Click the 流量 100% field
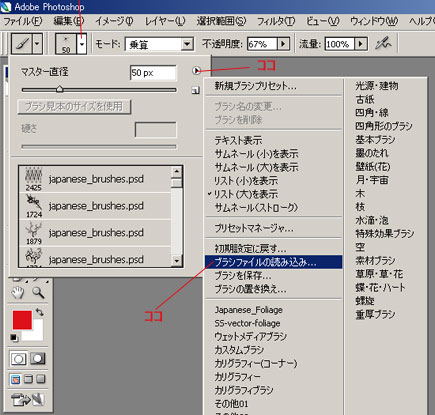This screenshot has height=415, width=435. click(x=340, y=44)
